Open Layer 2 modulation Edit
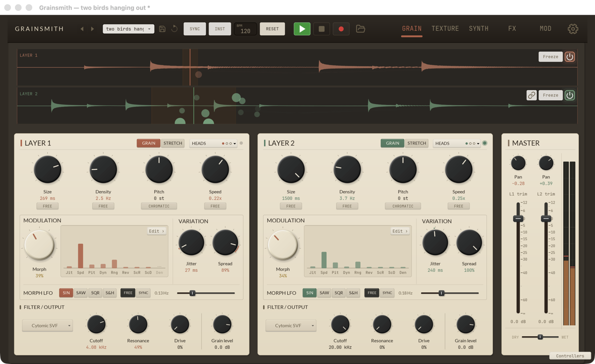The width and height of the screenshot is (595, 364). pos(400,231)
